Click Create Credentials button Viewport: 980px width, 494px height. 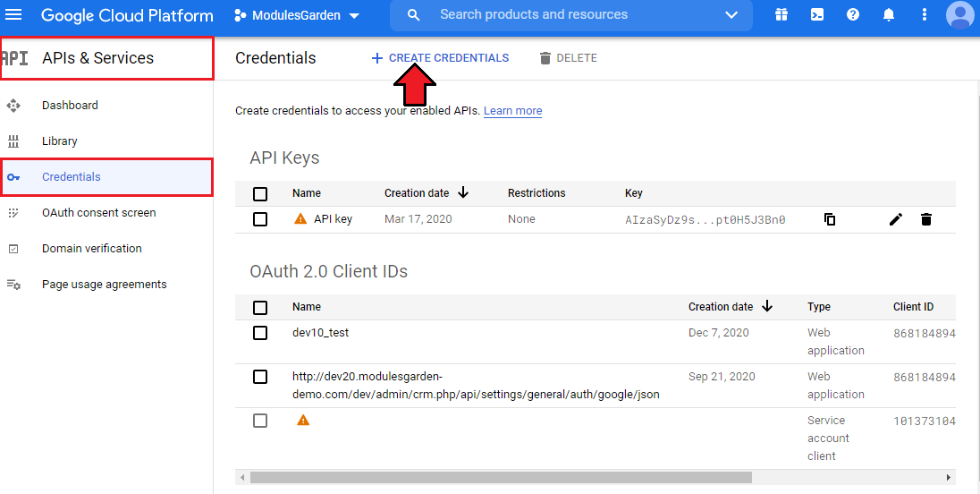pyautogui.click(x=440, y=58)
